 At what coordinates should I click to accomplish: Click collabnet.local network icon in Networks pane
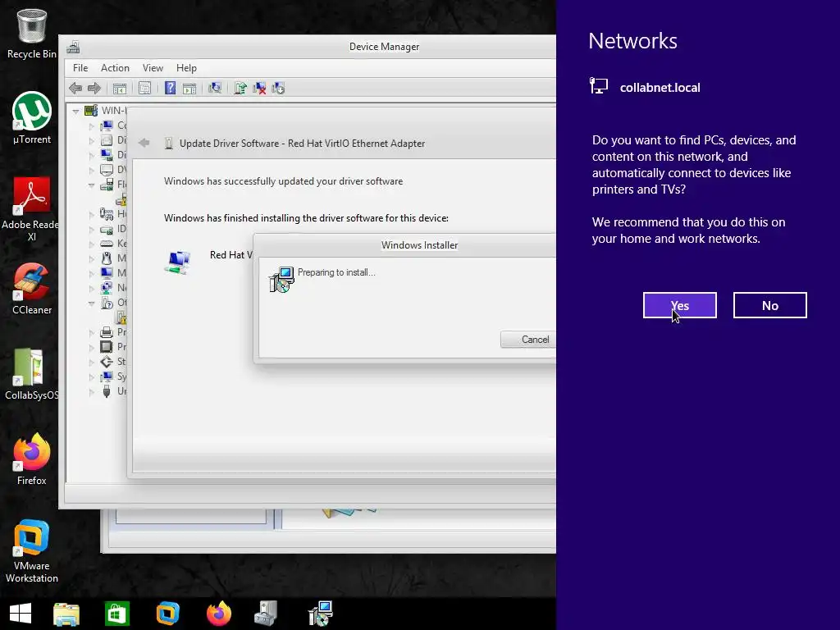[x=598, y=85]
